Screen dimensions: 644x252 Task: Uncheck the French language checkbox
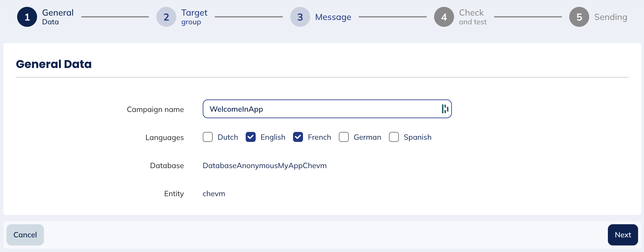[x=298, y=137]
